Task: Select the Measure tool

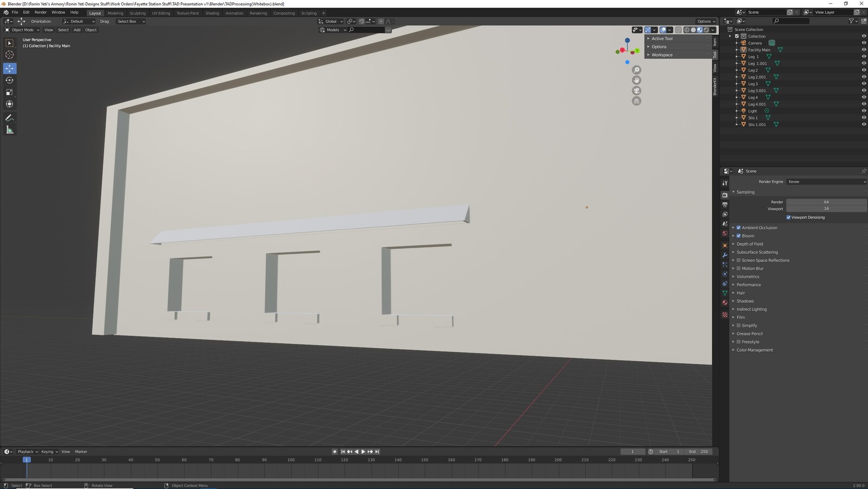Action: tap(10, 130)
